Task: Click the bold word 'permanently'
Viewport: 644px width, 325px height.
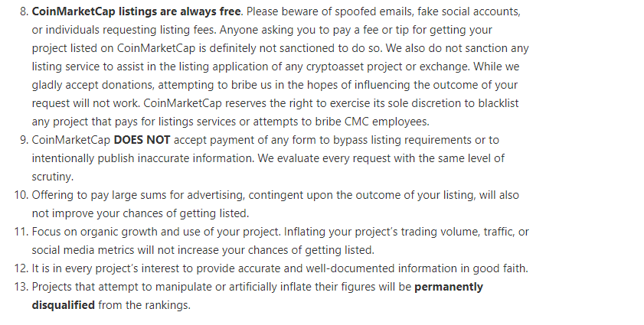Action: (x=449, y=287)
